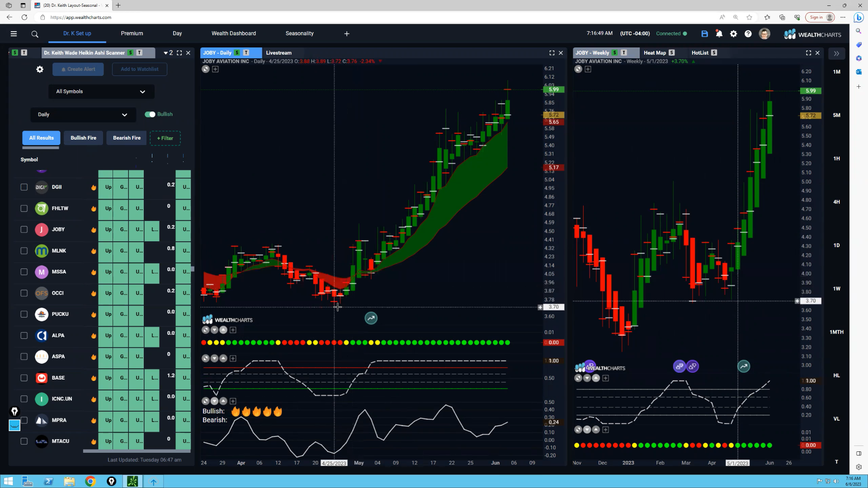This screenshot has width=868, height=488.
Task: Collapse the dots indicator pane arrow
Action: [214, 330]
